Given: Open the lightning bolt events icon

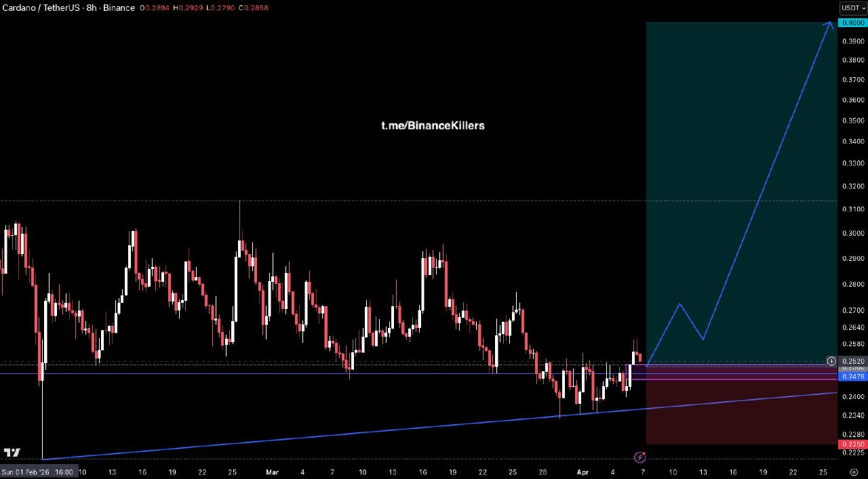Looking at the screenshot, I should (x=639, y=457).
